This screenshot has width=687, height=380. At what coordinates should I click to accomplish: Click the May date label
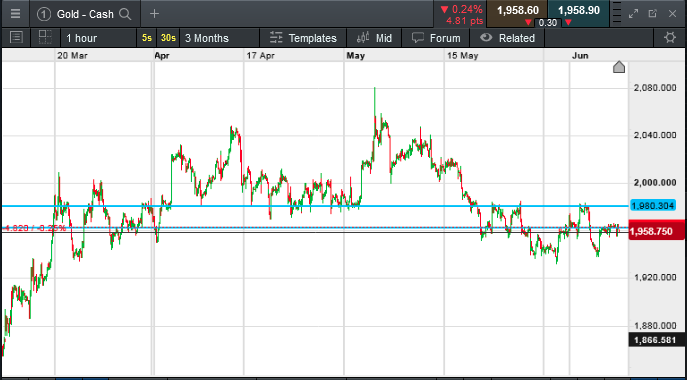(x=355, y=56)
